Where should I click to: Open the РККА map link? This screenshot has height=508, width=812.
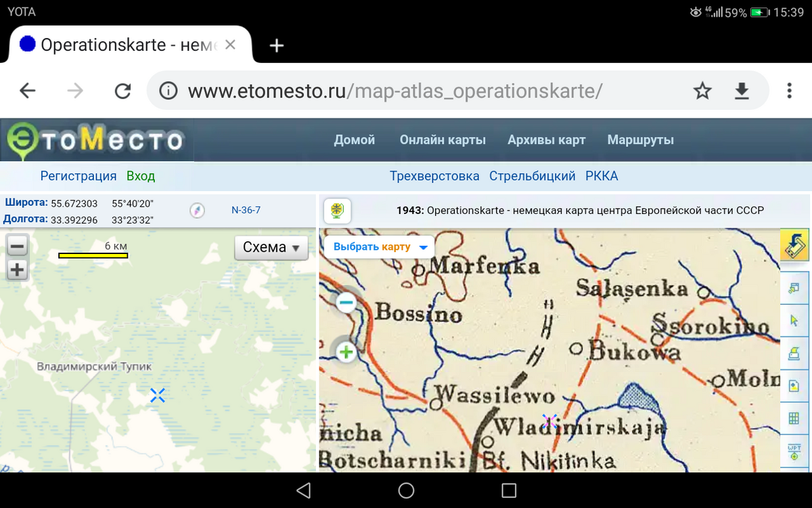[x=602, y=176]
